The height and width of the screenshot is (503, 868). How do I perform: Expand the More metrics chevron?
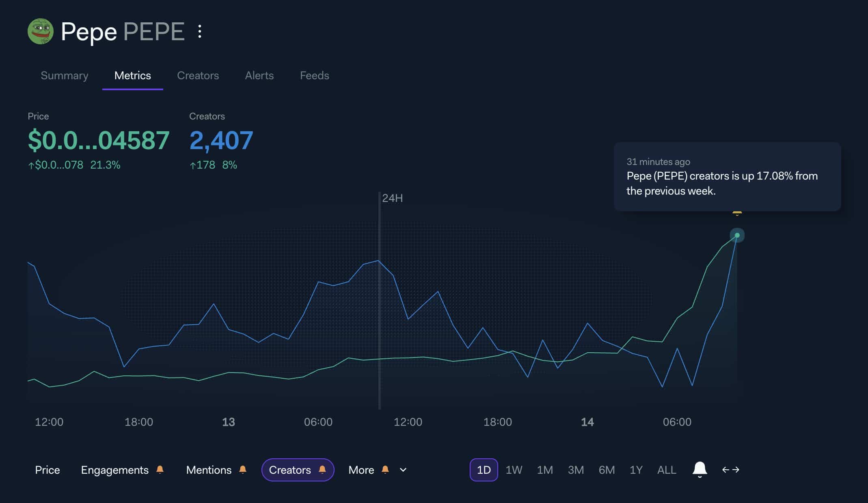403,470
